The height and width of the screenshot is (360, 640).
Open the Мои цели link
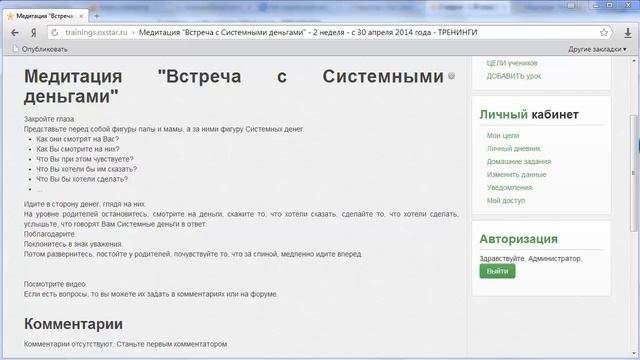(x=503, y=136)
